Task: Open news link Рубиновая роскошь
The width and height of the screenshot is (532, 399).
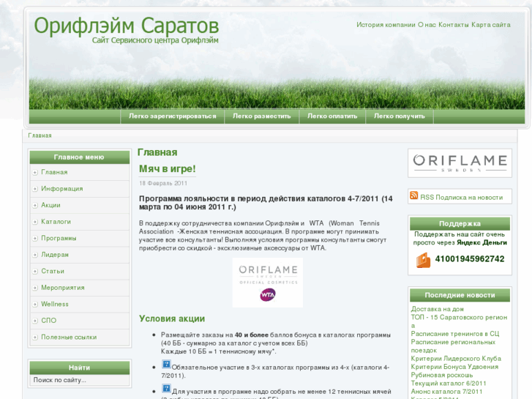Action: point(442,376)
